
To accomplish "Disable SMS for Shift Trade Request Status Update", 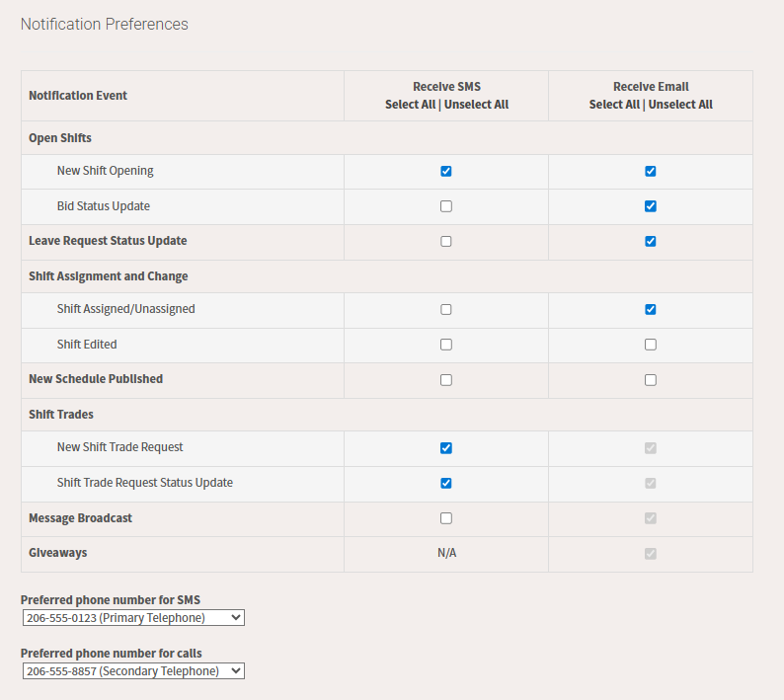I will pos(446,483).
